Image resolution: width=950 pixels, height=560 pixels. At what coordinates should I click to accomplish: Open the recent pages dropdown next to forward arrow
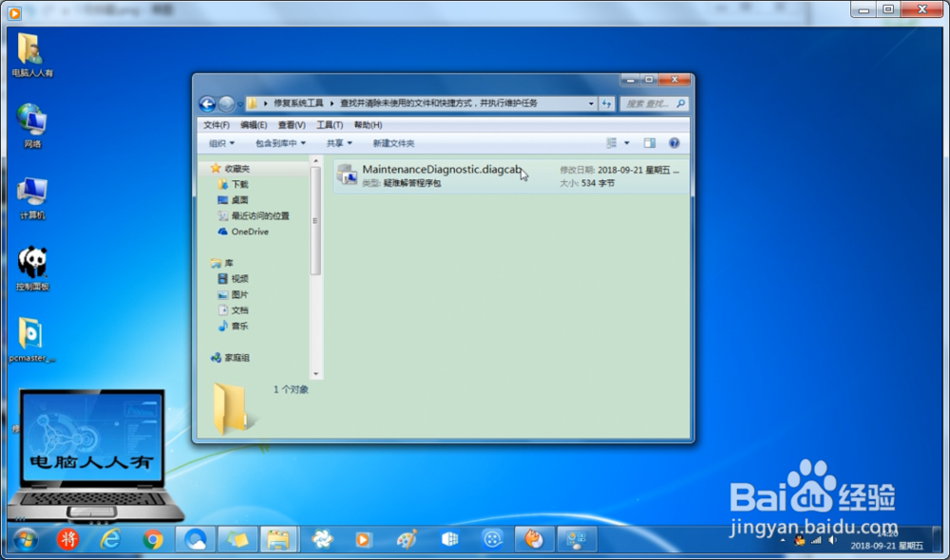pos(240,104)
